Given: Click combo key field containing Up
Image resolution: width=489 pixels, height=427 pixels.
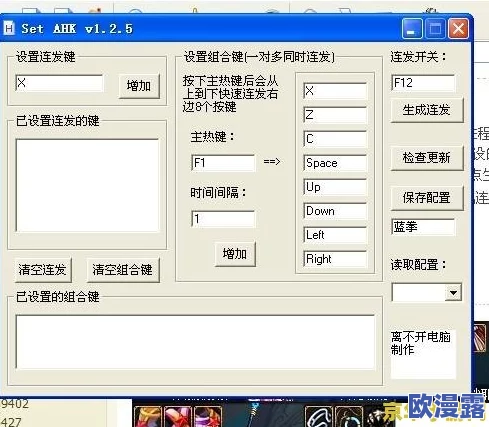Looking at the screenshot, I should pyautogui.click(x=335, y=187).
